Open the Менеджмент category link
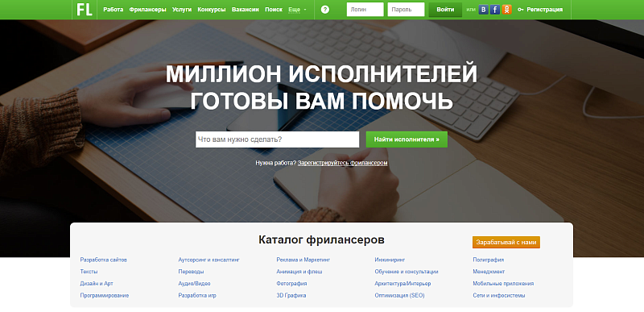 [x=489, y=272]
